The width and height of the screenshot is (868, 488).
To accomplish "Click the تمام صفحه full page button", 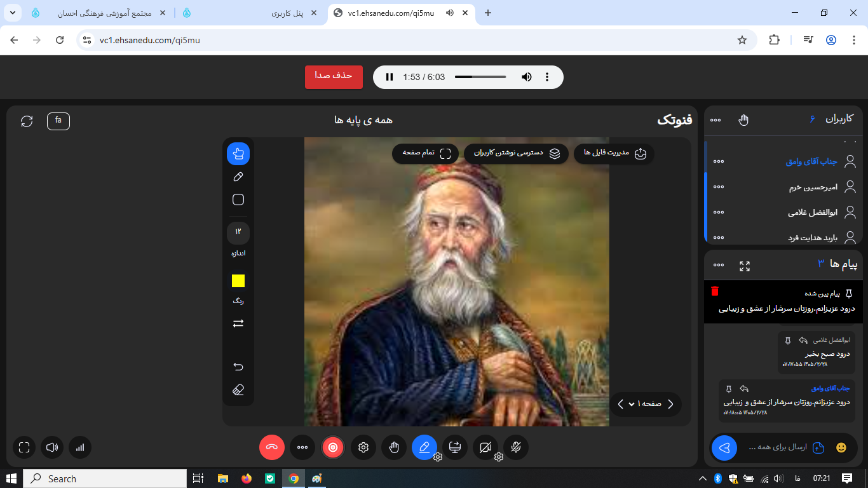I will pos(425,153).
